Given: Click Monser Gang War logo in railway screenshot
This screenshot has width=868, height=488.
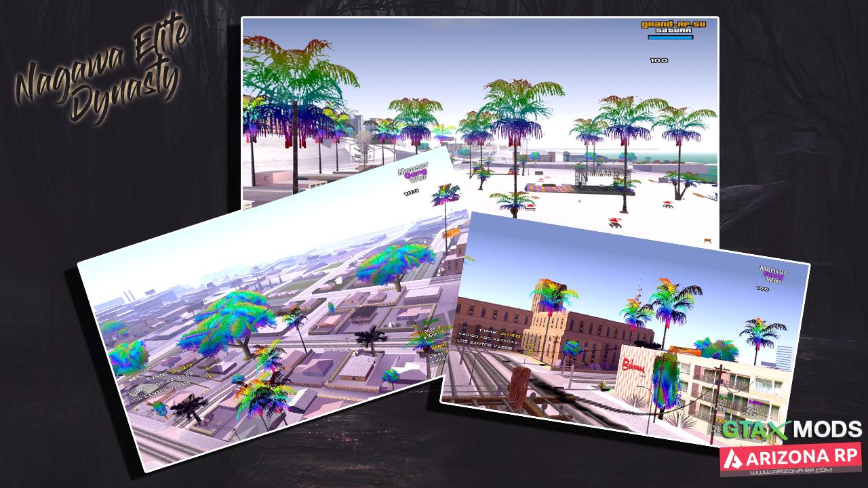Looking at the screenshot, I should [x=772, y=274].
